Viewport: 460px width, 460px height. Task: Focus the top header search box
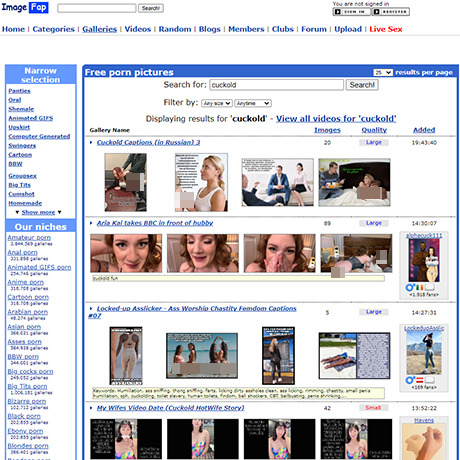97,8
